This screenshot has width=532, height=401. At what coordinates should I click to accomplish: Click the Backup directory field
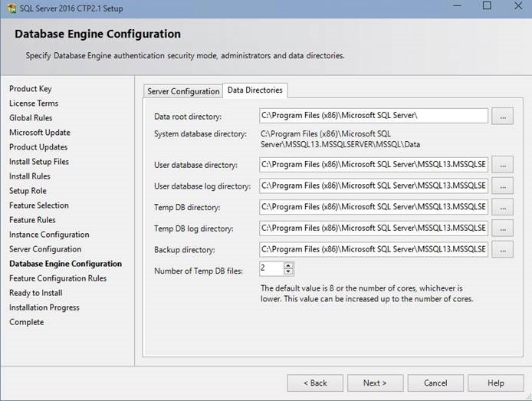point(373,249)
